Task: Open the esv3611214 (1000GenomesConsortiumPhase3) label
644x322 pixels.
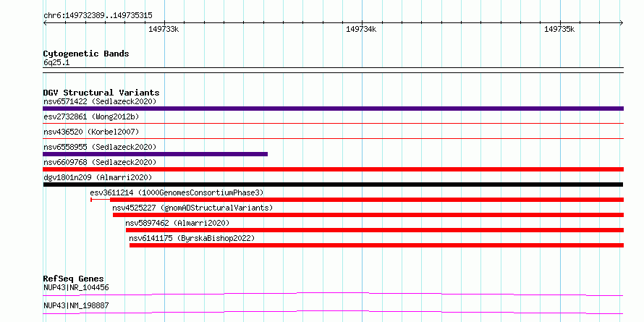Action: pos(177,192)
